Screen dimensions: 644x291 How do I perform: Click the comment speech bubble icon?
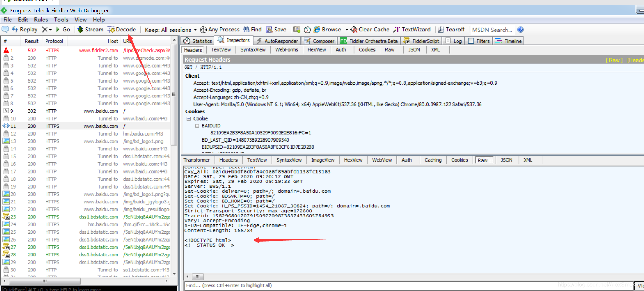[5, 30]
